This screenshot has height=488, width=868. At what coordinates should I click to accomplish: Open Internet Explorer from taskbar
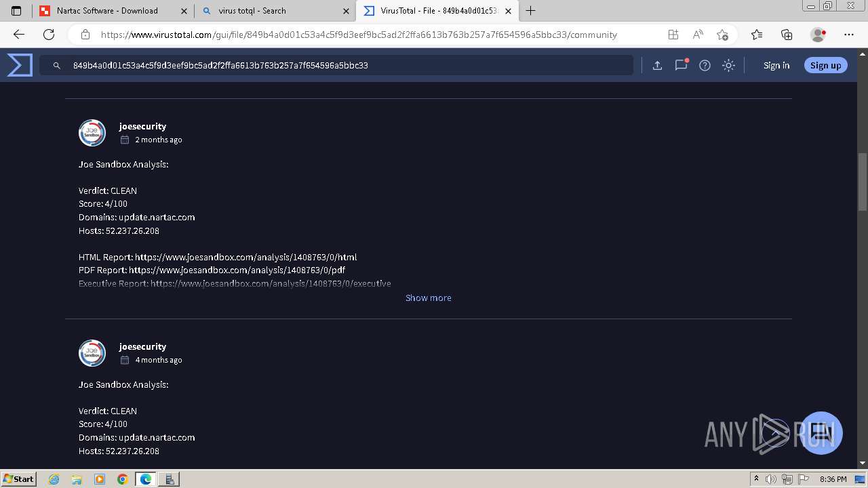click(54, 479)
